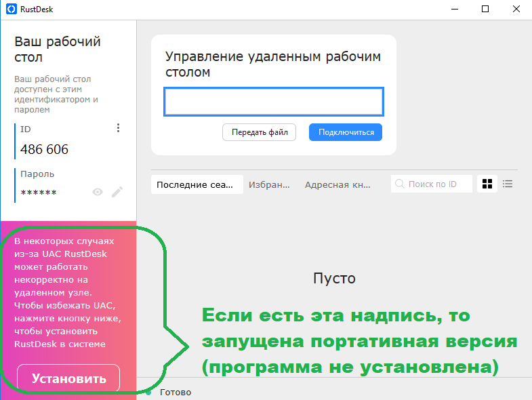This screenshot has width=532, height=400.
Task: Click the search magnifier icon
Action: tap(400, 184)
